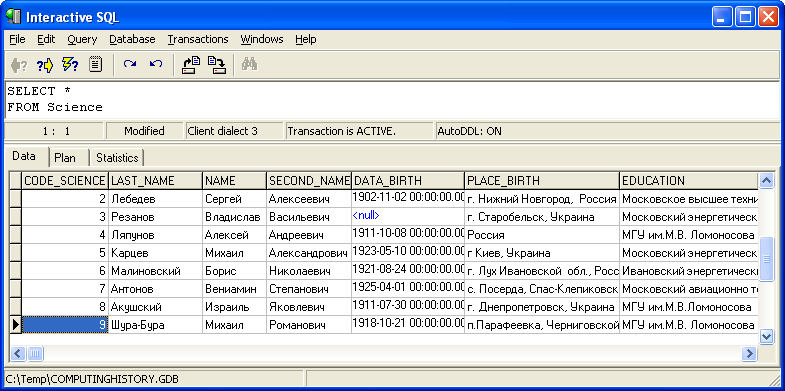Click birth date '1911-10-08 00:00:00'
Screen dimensions: 785x391
click(408, 235)
